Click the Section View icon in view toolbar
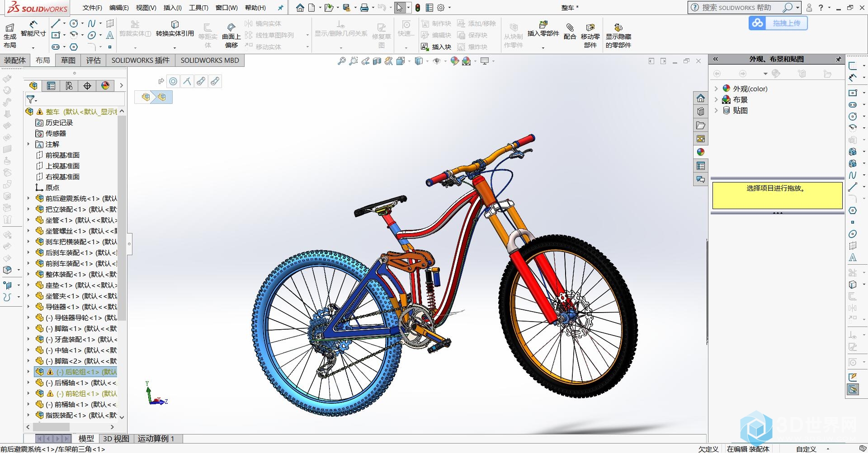Viewport: 868px width, 453px height. pyautogui.click(x=377, y=61)
